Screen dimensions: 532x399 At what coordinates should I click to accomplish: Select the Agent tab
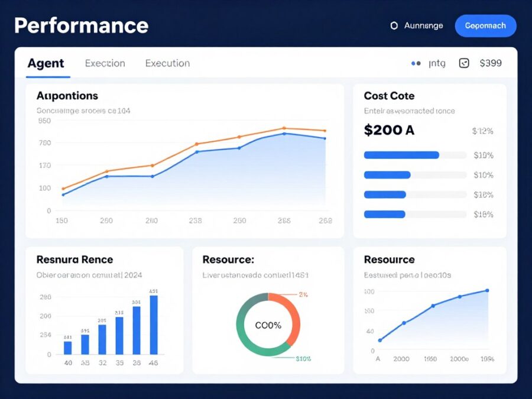pyautogui.click(x=46, y=63)
